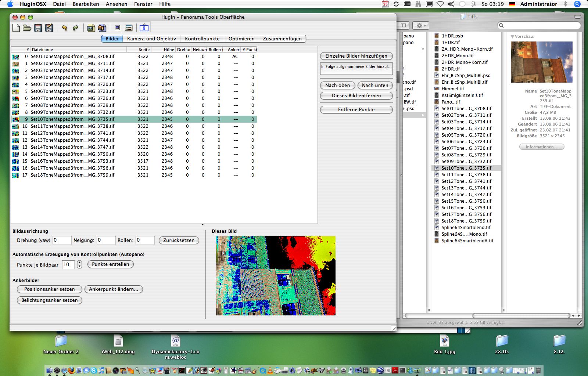This screenshot has width=588, height=376.
Task: Click the Dieses Bild entfernen button
Action: pos(356,95)
